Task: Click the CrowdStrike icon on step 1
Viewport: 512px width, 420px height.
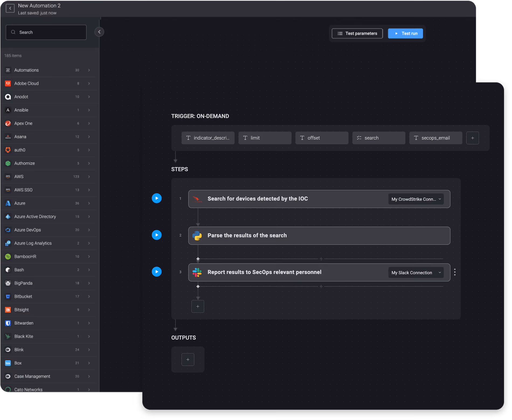Action: pyautogui.click(x=197, y=199)
